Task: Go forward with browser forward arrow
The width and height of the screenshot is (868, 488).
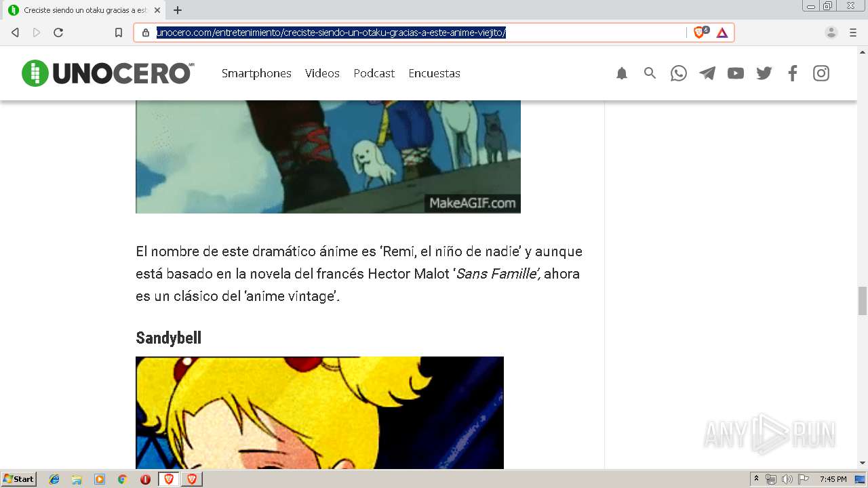Action: click(x=37, y=33)
